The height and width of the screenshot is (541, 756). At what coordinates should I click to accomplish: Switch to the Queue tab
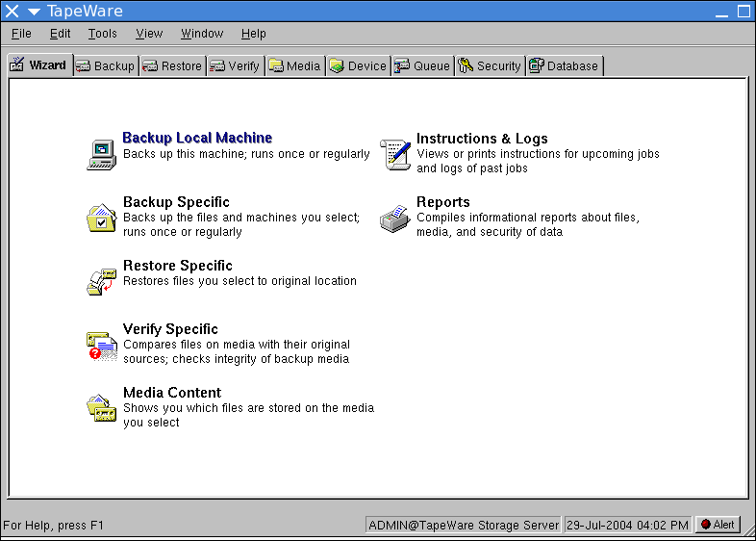coord(422,66)
